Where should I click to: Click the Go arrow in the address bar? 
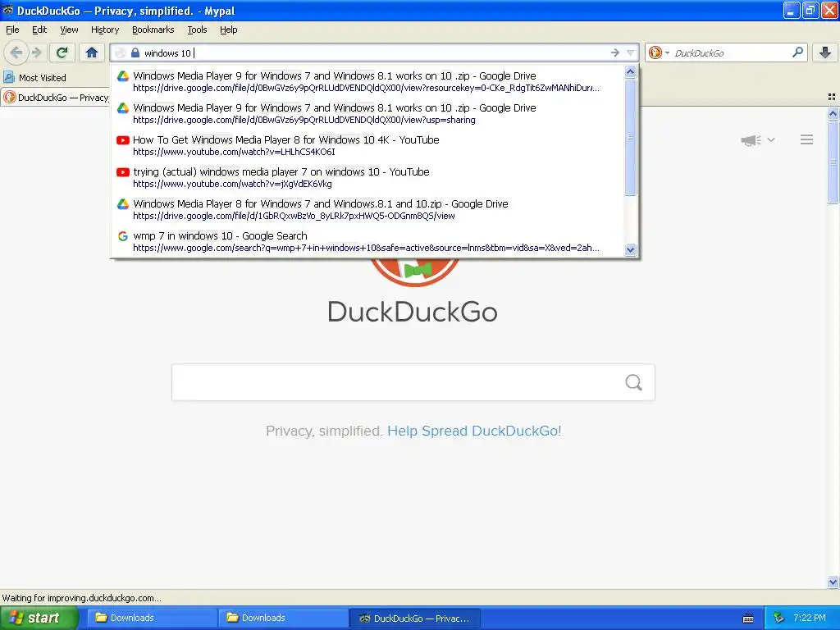[x=615, y=52]
